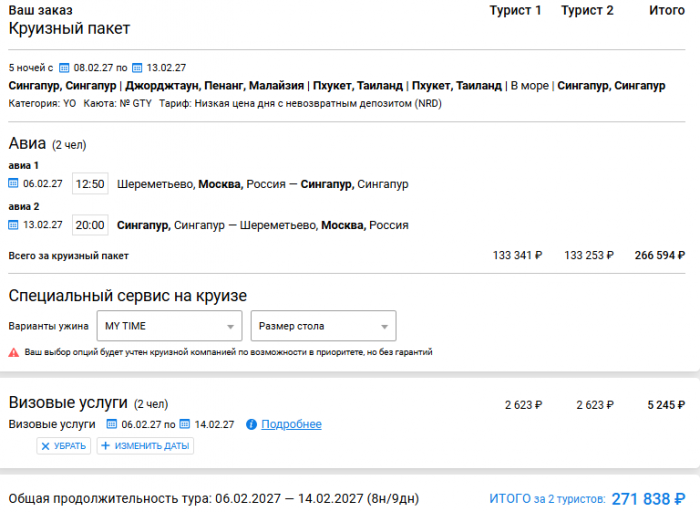This screenshot has height=512, width=700.
Task: Remove visa services with УБРАТЬ button
Action: click(64, 445)
